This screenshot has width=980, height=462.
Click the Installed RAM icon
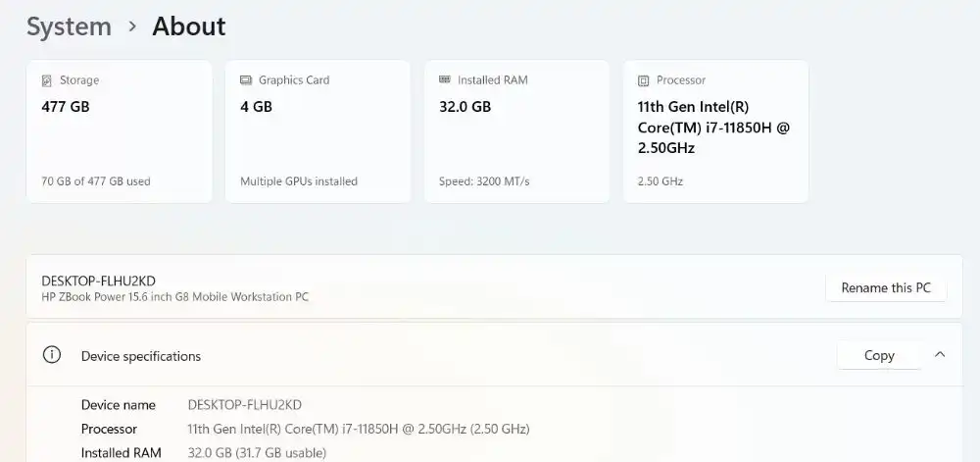point(445,80)
